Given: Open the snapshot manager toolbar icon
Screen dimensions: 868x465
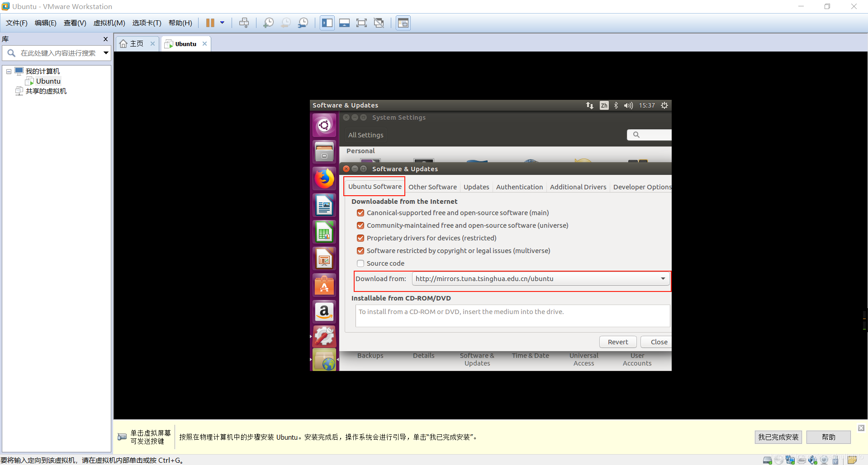Looking at the screenshot, I should (303, 23).
